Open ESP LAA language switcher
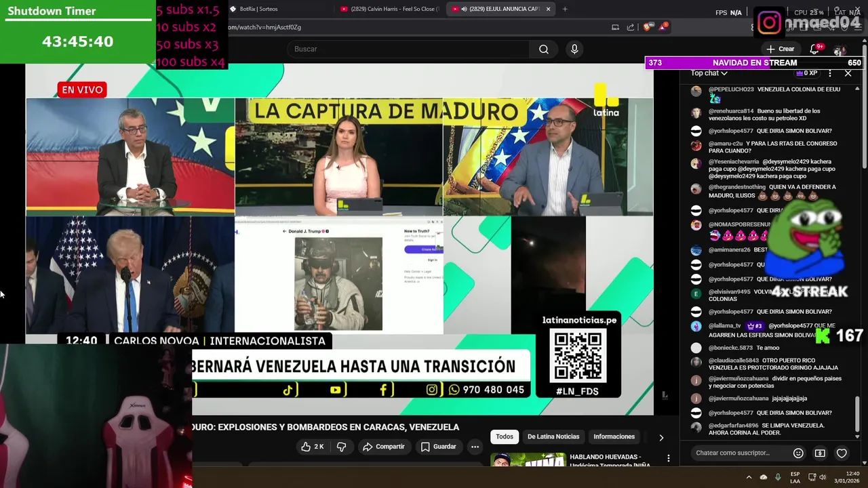Image resolution: width=868 pixels, height=488 pixels. [795, 477]
